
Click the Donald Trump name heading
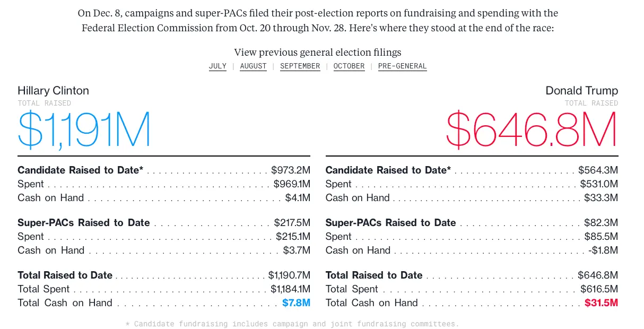tap(581, 90)
